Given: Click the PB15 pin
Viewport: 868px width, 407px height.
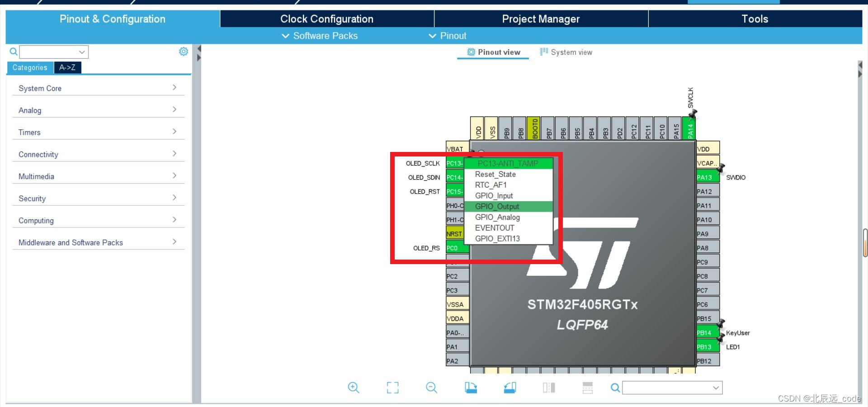Looking at the screenshot, I should coord(708,318).
